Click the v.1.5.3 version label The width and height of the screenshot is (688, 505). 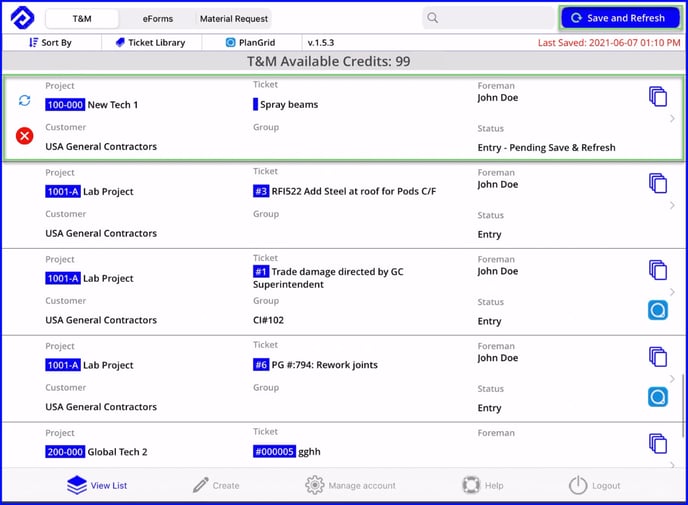pyautogui.click(x=321, y=43)
